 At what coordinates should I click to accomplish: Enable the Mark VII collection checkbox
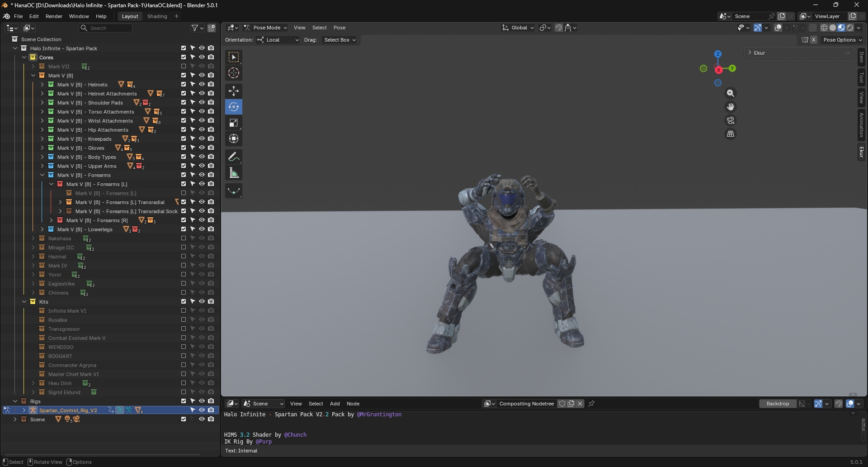(x=184, y=67)
